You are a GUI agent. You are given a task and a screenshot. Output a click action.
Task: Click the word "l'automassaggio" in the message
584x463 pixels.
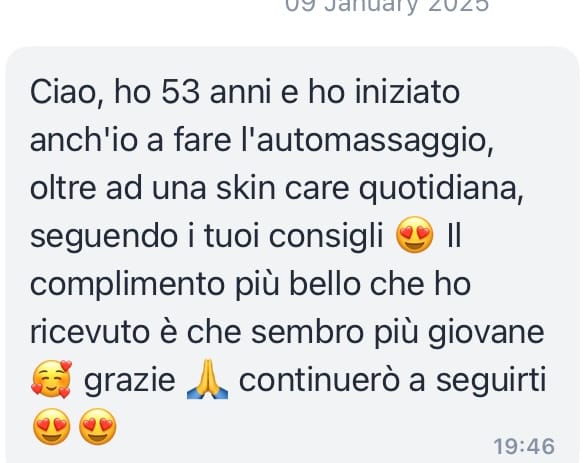click(x=367, y=142)
